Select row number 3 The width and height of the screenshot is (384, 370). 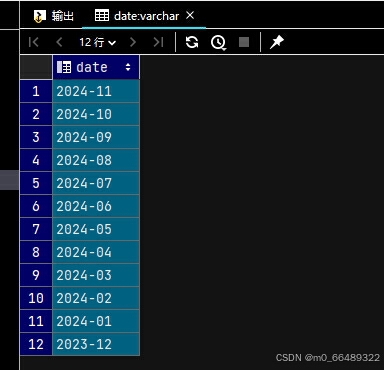click(36, 137)
